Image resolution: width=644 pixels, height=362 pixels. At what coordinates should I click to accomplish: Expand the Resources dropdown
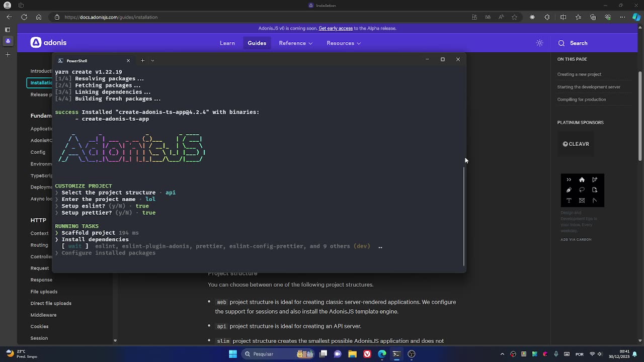(344, 43)
